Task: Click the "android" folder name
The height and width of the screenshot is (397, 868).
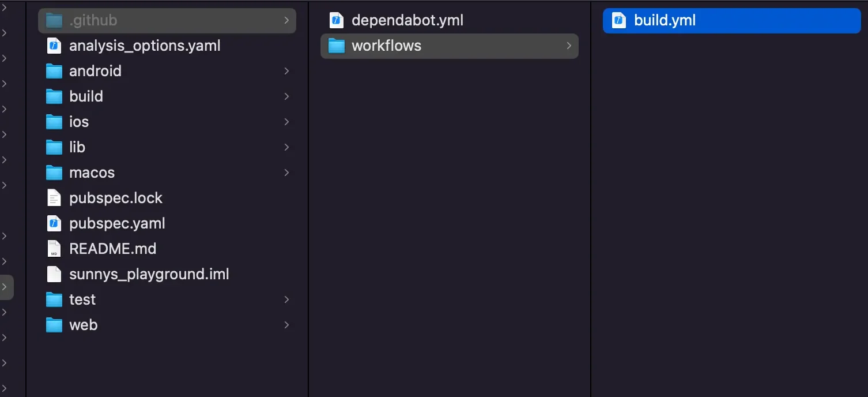Action: click(95, 71)
